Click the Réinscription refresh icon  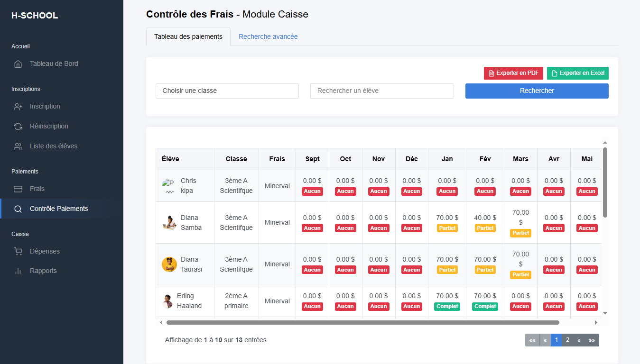(18, 127)
